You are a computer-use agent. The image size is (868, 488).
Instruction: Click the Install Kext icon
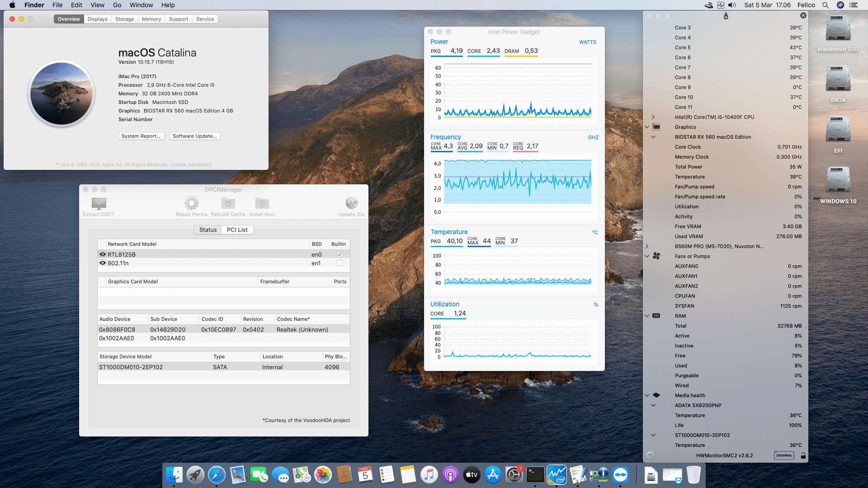(x=262, y=203)
